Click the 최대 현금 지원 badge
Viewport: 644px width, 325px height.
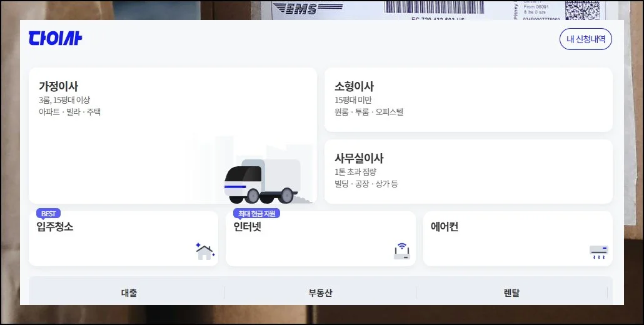pyautogui.click(x=256, y=214)
